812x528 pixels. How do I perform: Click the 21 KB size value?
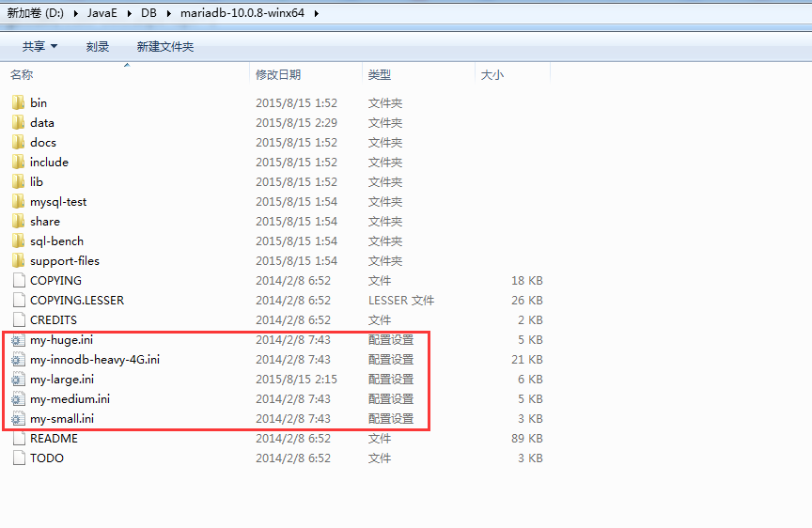pos(526,360)
